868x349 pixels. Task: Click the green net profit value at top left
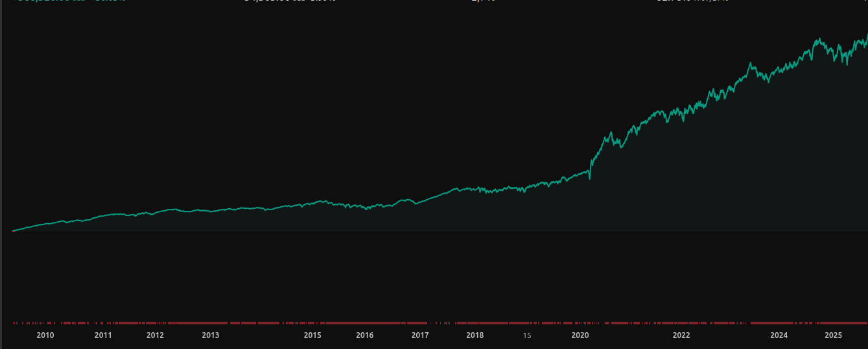65,1
